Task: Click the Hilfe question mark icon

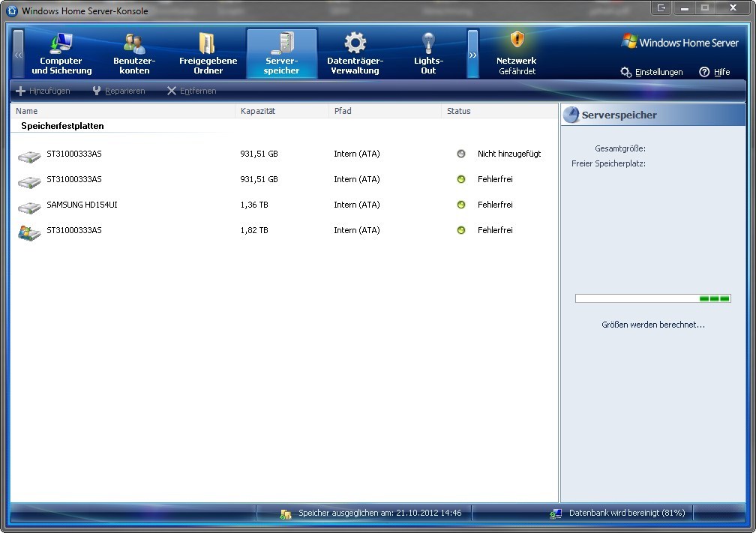Action: click(x=704, y=72)
